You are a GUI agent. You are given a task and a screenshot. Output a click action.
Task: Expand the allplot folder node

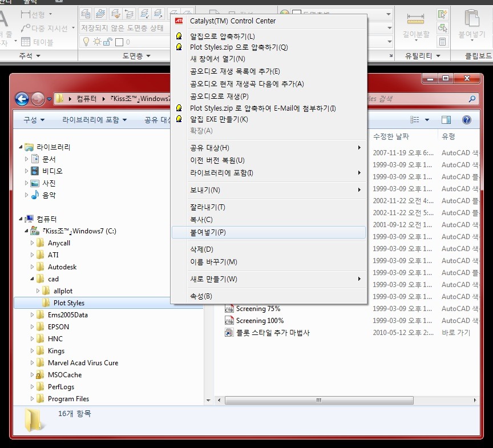[x=38, y=291]
